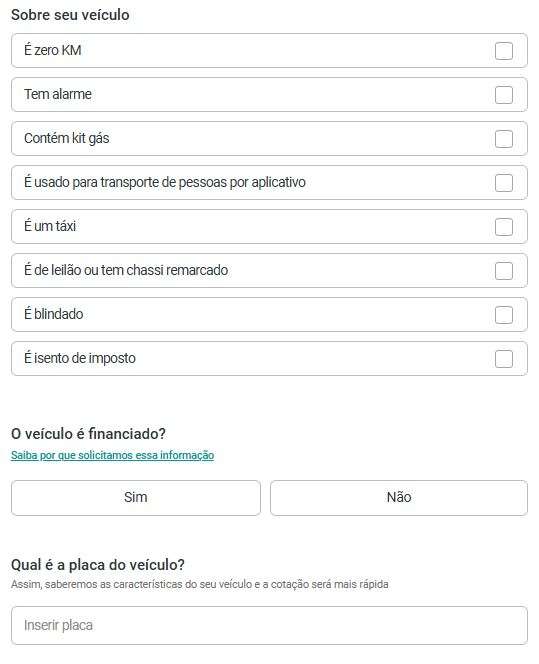
Task: Click the Qual é a placa do veículo? heading
Action: (x=98, y=564)
